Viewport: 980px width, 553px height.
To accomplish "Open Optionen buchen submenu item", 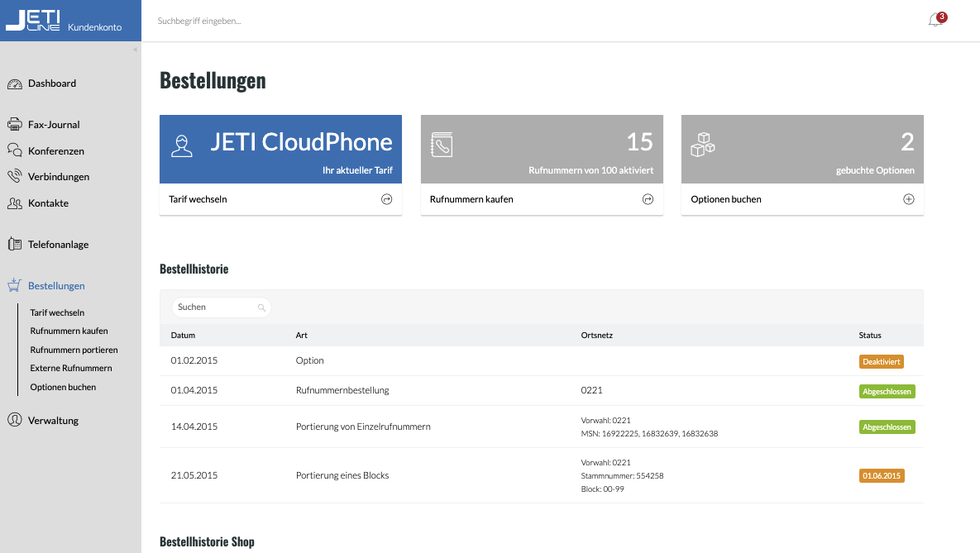I will point(63,387).
